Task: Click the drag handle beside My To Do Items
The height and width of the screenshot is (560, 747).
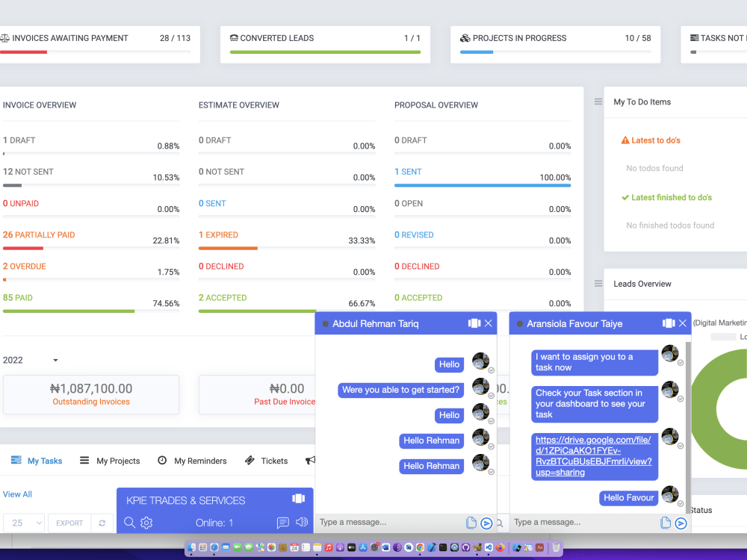Action: [598, 102]
